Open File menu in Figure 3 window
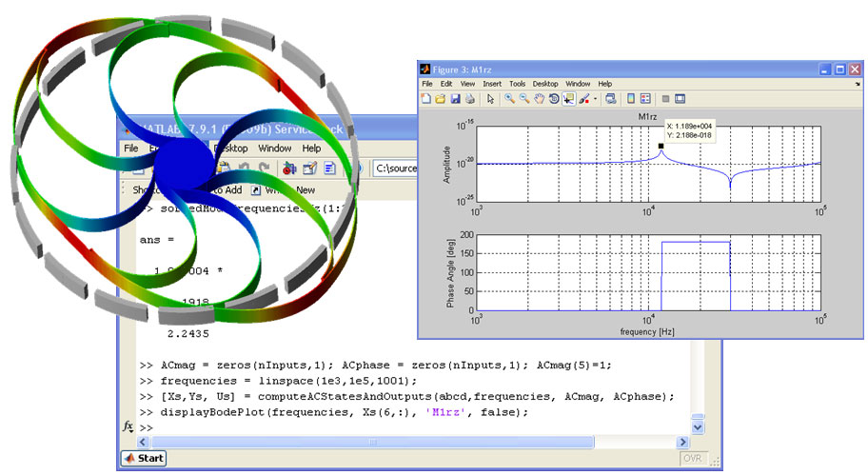 (x=427, y=84)
